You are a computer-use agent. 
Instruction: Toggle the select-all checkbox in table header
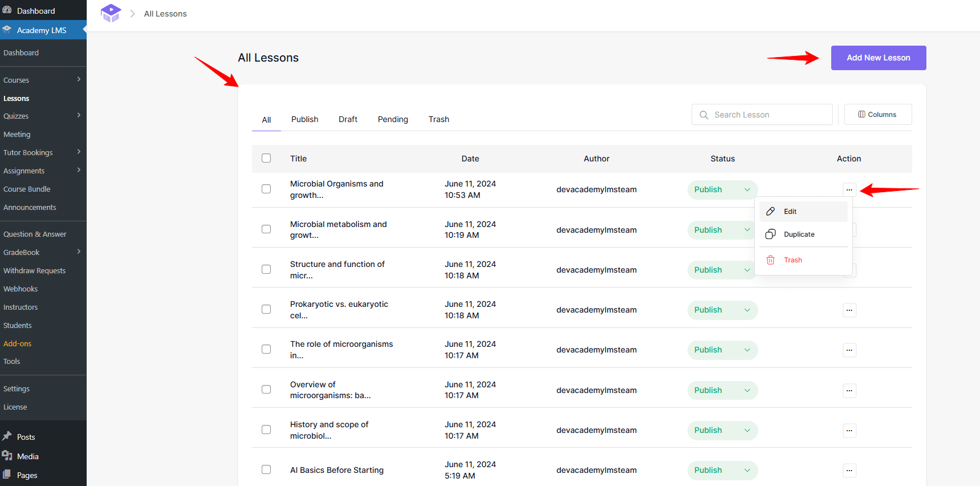point(266,158)
